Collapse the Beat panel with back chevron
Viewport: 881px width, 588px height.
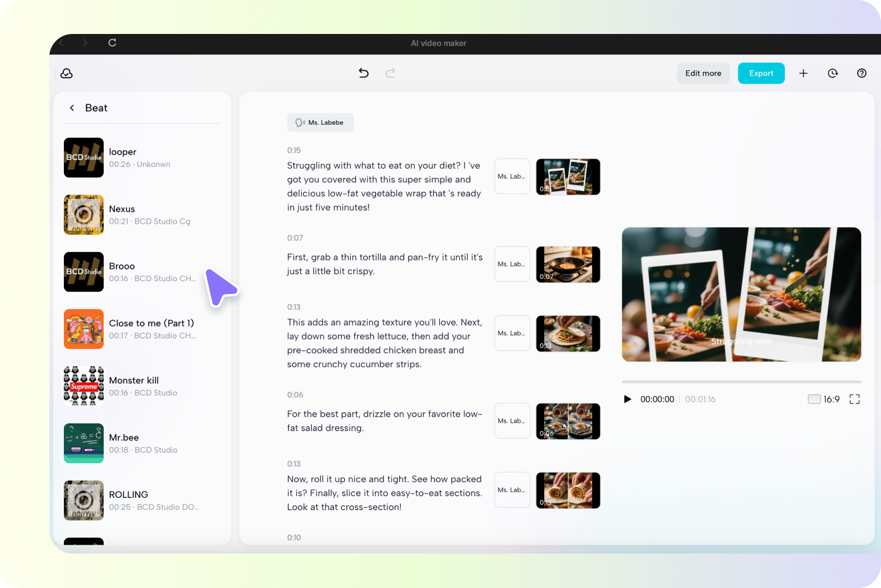(x=71, y=108)
